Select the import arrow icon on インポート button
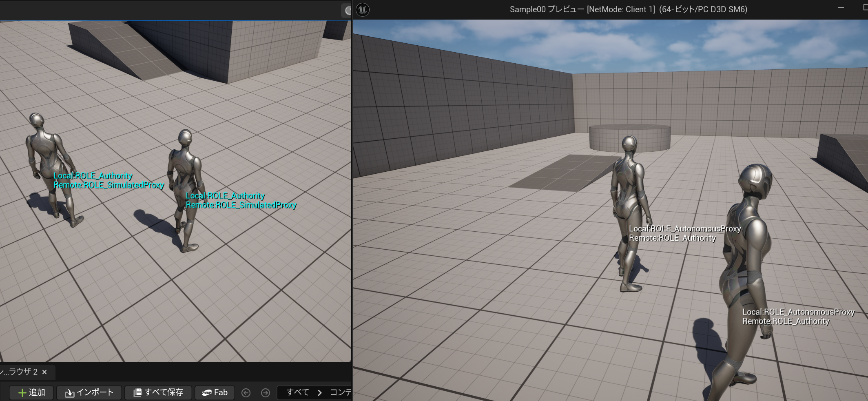The height and width of the screenshot is (401, 868). click(70, 392)
